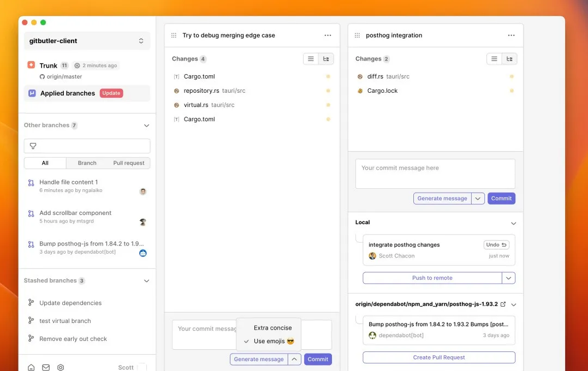Switch debug branch changes to list view
Screen dimensions: 588x371
pyautogui.click(x=311, y=59)
